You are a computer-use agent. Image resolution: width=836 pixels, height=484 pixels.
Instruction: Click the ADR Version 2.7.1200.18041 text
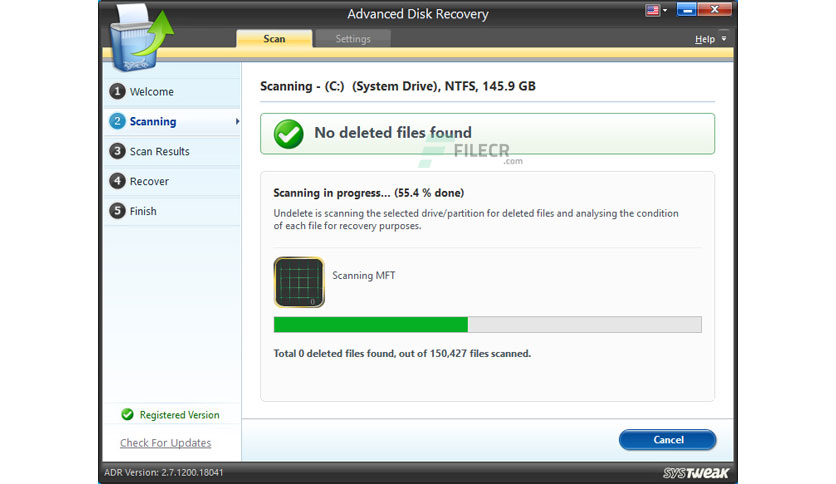point(164,472)
